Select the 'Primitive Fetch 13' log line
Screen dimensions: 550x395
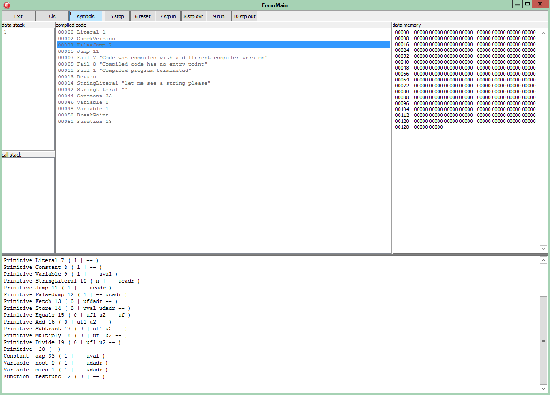pos(60,301)
